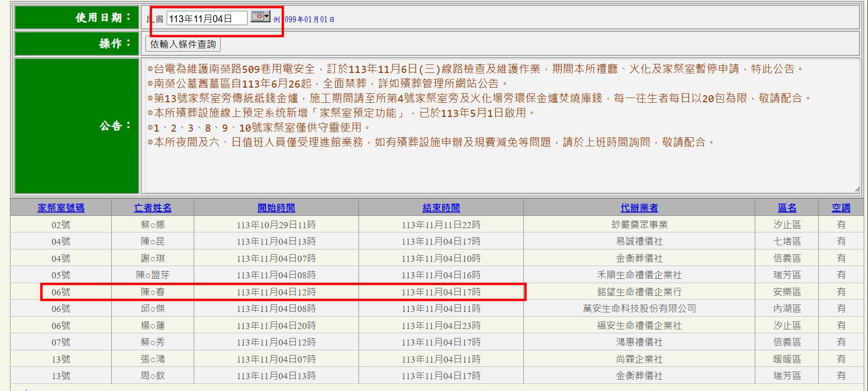Click the 空調 column header link
This screenshot has height=391, width=868.
point(841,208)
